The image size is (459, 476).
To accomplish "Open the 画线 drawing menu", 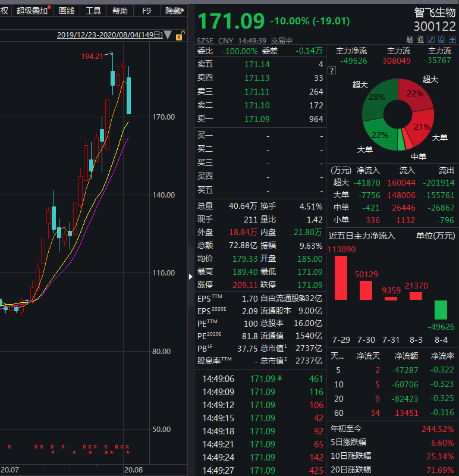I will (67, 11).
